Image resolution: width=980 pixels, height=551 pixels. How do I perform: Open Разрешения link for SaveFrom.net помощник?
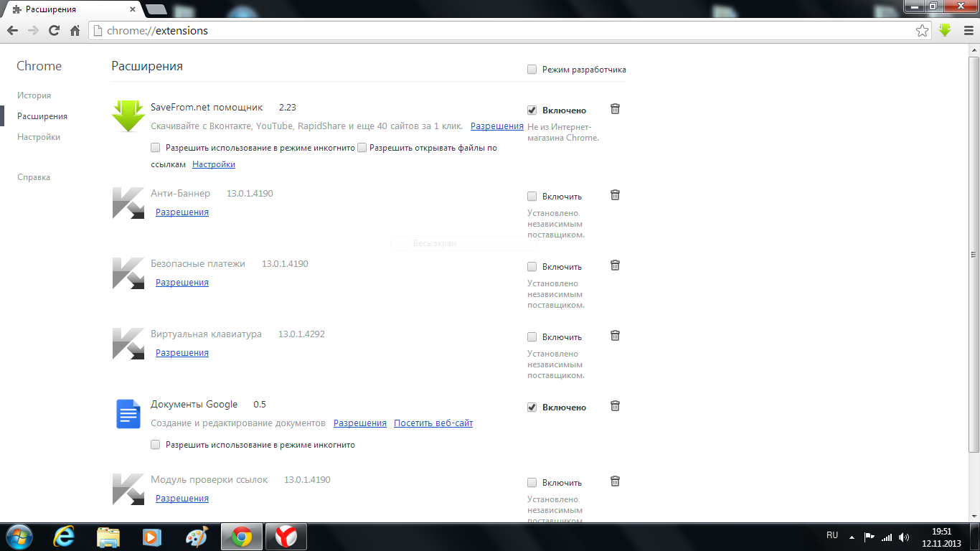click(497, 126)
